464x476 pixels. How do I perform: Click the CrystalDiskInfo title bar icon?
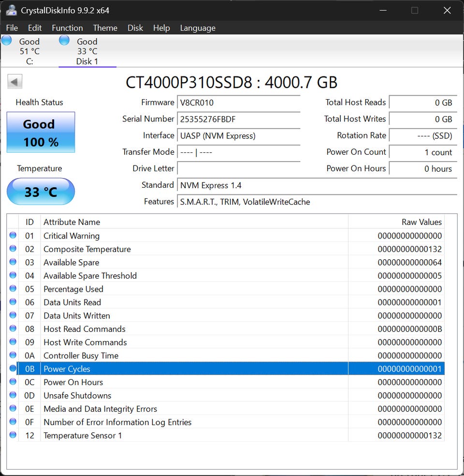point(11,10)
